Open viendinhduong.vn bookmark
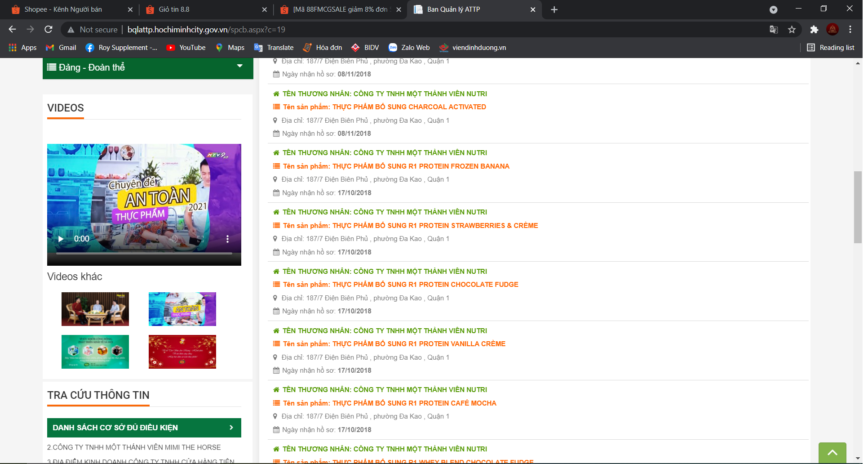The height and width of the screenshot is (464, 868). pos(473,48)
